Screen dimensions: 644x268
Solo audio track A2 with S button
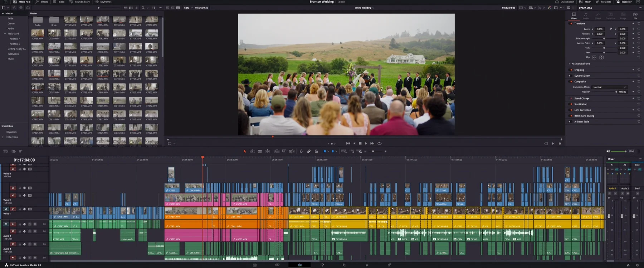tap(30, 231)
